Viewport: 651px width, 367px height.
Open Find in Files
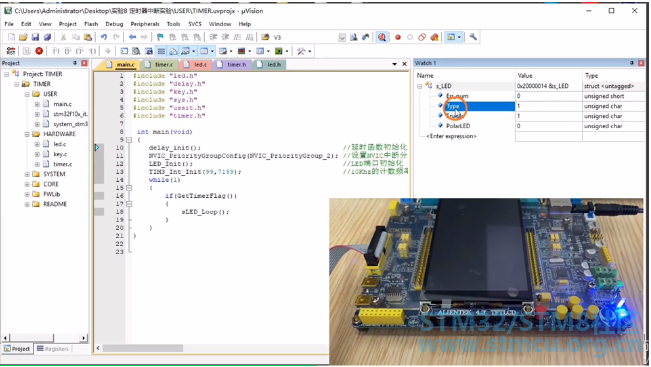point(265,37)
